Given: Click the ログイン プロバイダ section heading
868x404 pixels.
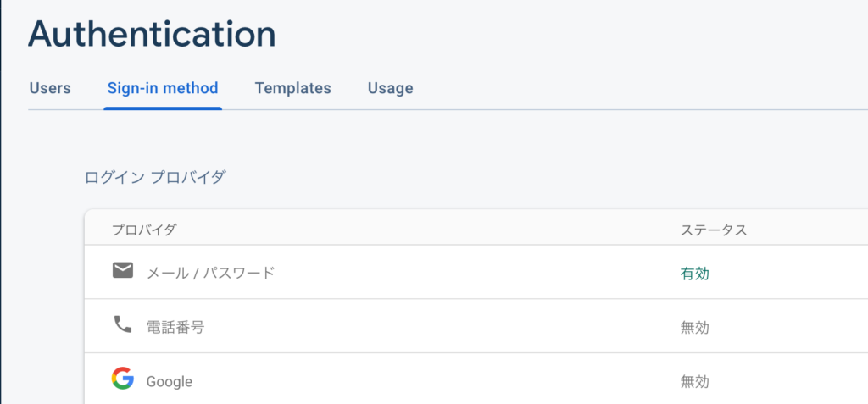Looking at the screenshot, I should pos(155,178).
